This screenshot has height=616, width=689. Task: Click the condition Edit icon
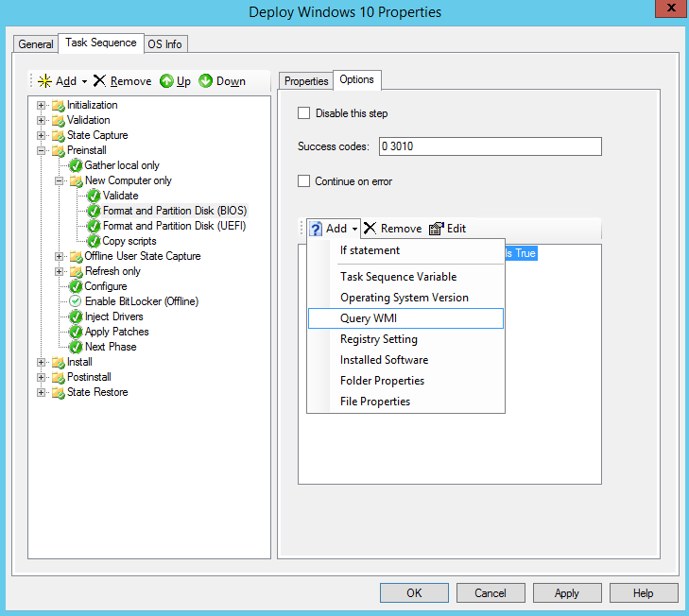click(437, 229)
